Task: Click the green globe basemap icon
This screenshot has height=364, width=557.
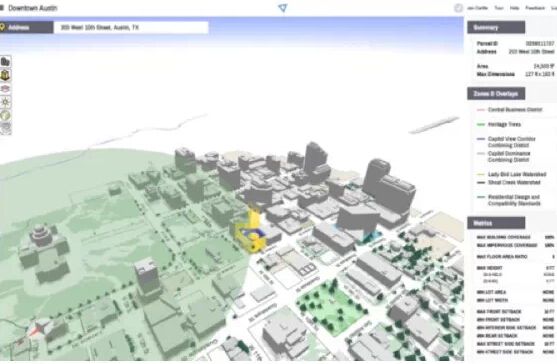Action: 5,115
